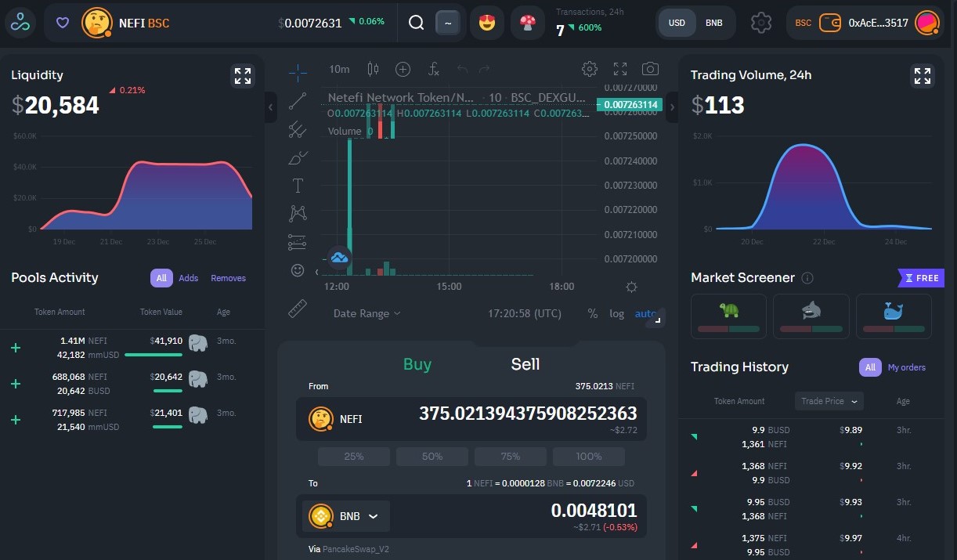Open the Trade Price column dropdown
Viewport: 957px width, 560px height.
[x=829, y=401]
